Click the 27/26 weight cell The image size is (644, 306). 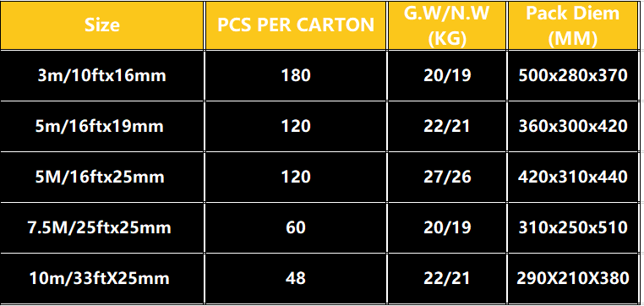click(447, 177)
